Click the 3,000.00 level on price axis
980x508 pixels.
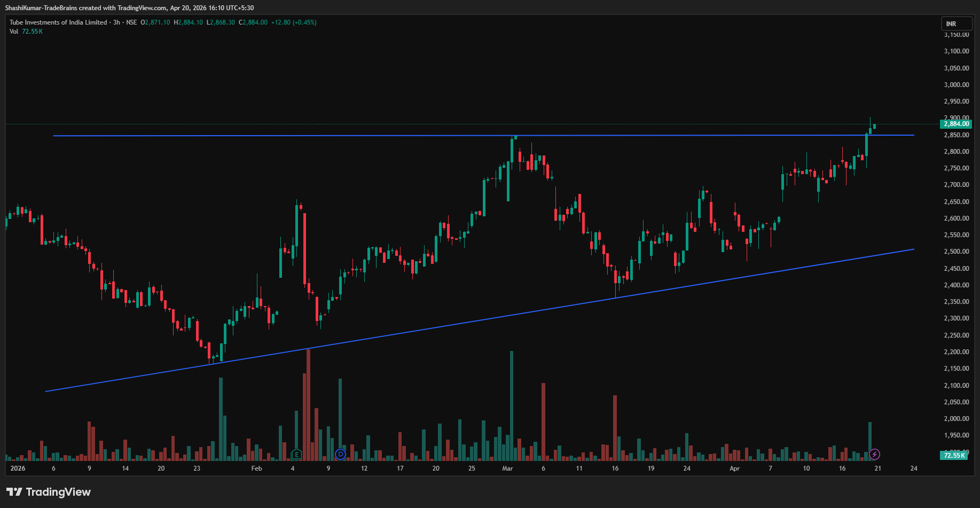click(x=956, y=85)
